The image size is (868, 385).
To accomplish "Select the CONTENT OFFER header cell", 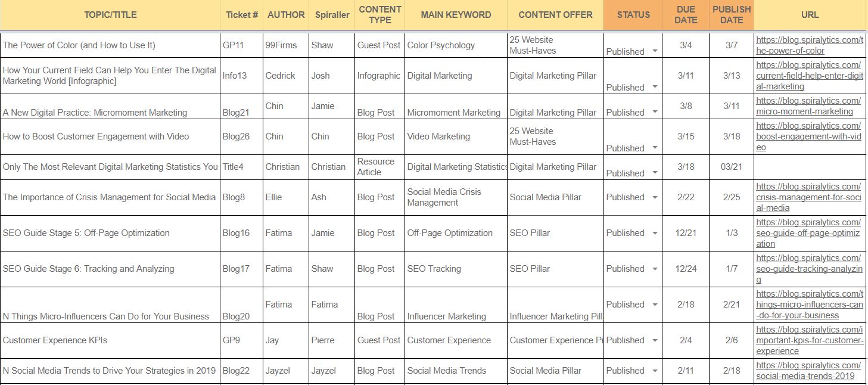I will 555,15.
